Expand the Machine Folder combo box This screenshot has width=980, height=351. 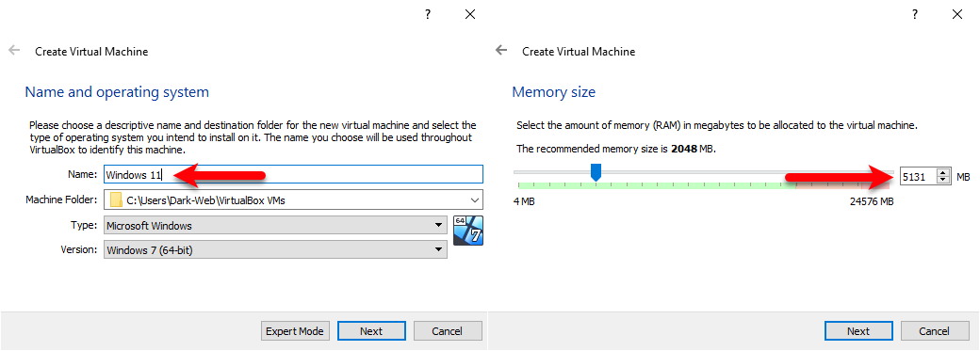tap(293, 199)
